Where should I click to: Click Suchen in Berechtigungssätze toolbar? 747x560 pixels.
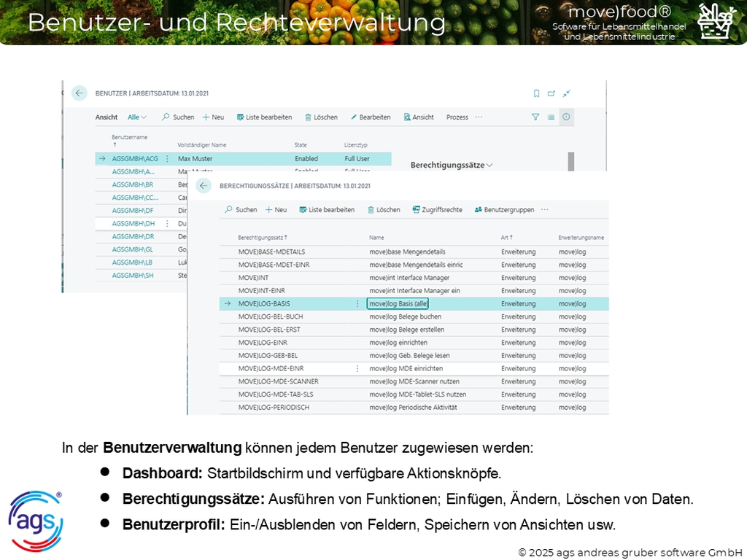(241, 209)
